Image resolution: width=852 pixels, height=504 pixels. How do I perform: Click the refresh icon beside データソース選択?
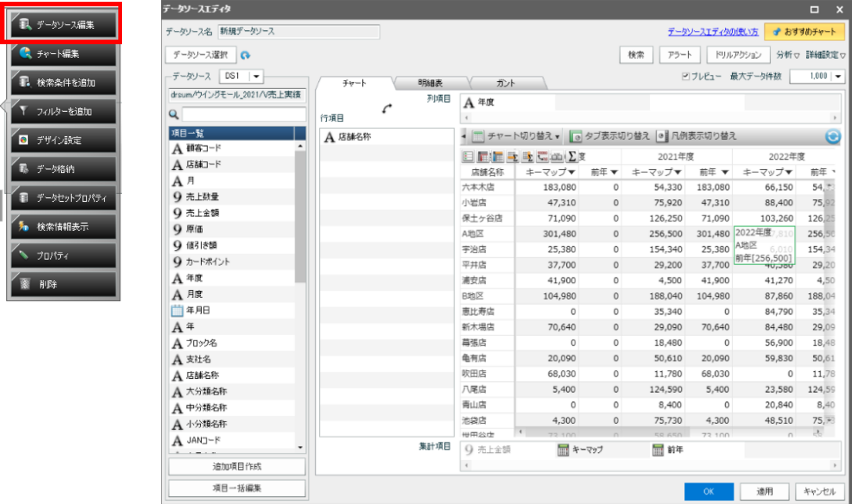pyautogui.click(x=245, y=55)
